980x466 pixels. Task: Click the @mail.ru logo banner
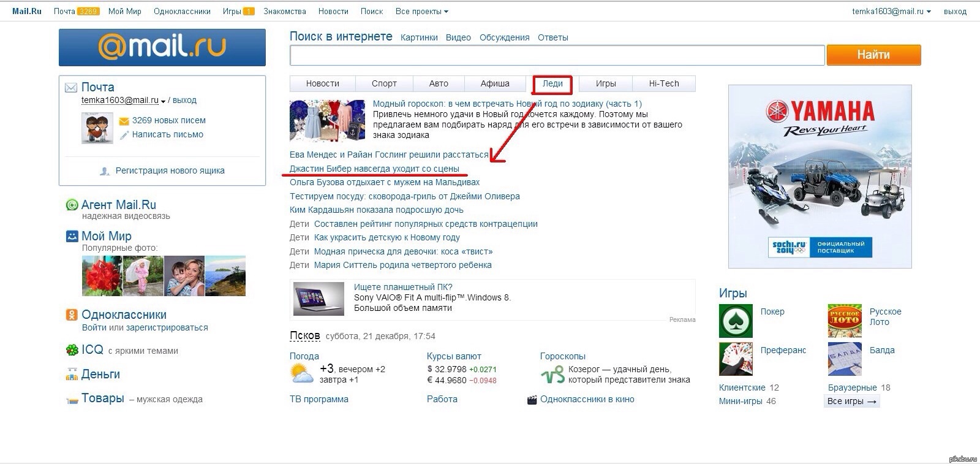(162, 47)
